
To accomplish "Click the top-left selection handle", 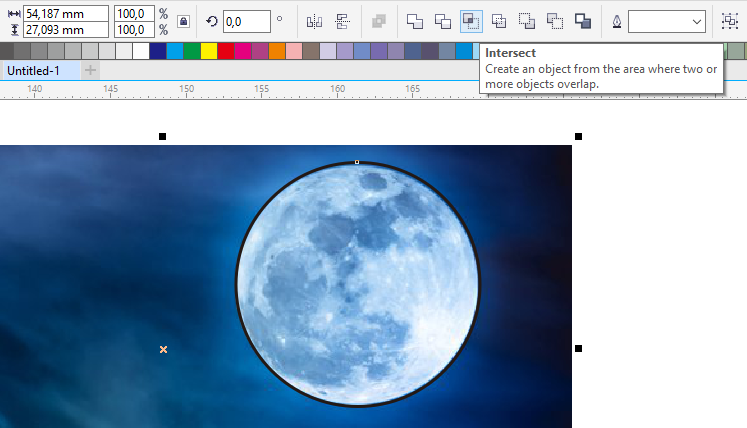I will pyautogui.click(x=162, y=137).
